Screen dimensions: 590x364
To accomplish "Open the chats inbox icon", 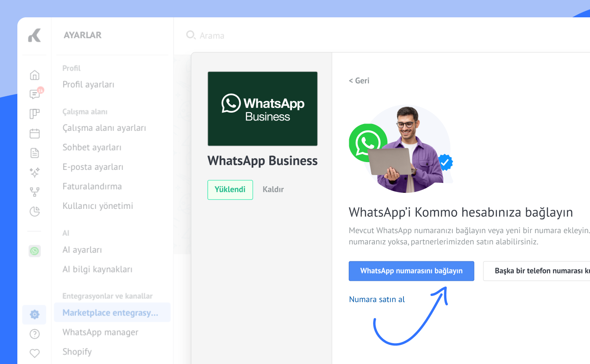I will click(35, 94).
